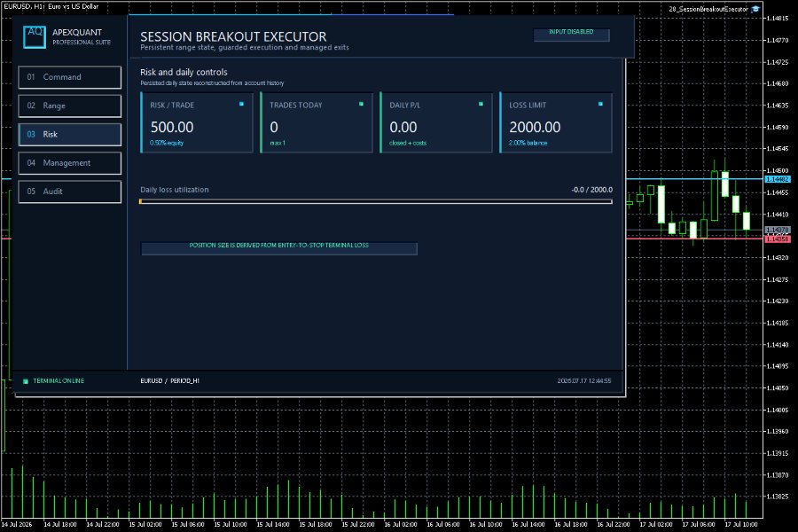Click the TERMINAL ONLINE status bar text

click(59, 380)
